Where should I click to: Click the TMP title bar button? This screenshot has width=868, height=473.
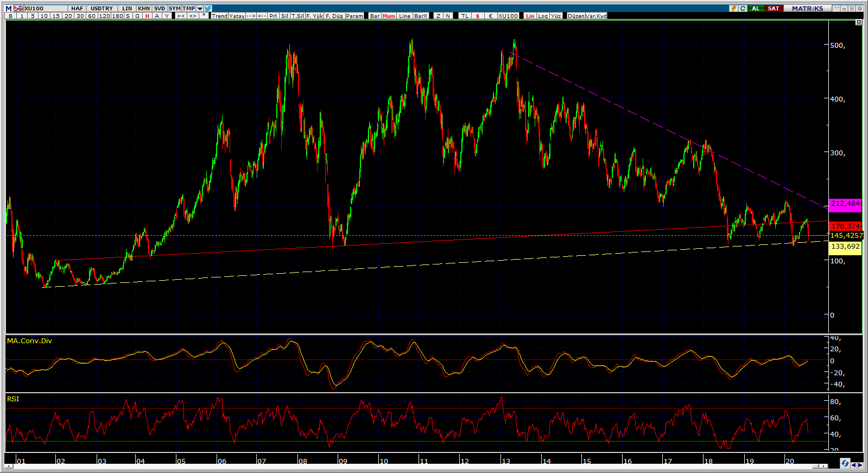(189, 9)
